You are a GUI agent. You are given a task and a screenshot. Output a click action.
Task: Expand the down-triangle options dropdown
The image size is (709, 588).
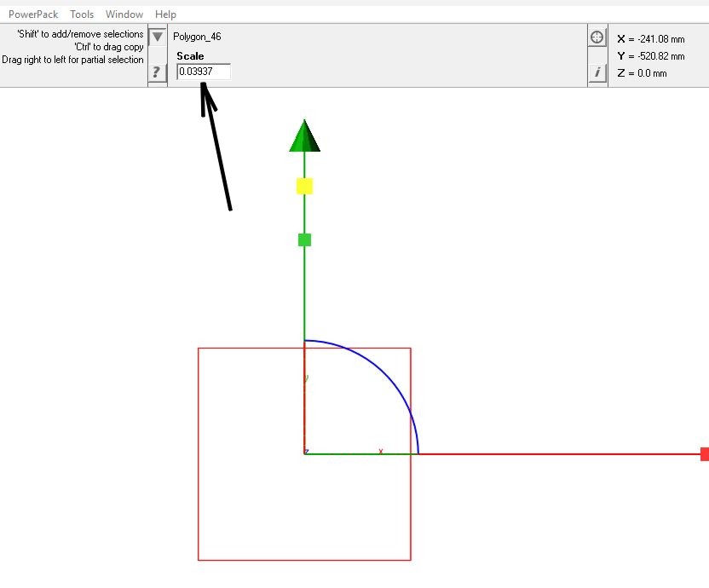[x=157, y=37]
